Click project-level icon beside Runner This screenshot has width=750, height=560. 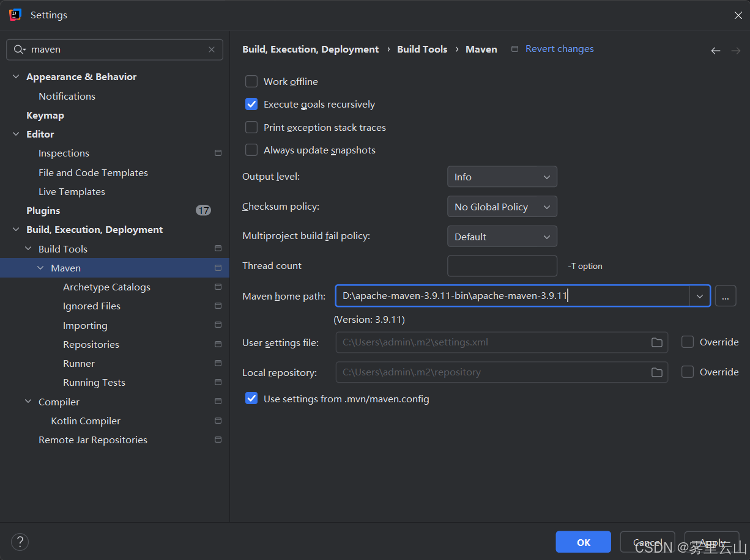pyautogui.click(x=218, y=363)
